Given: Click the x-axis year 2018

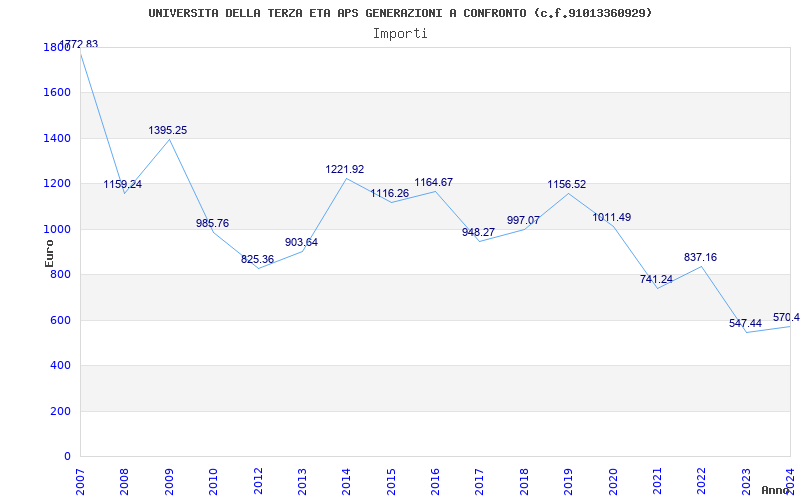Looking at the screenshot, I should click(524, 482).
